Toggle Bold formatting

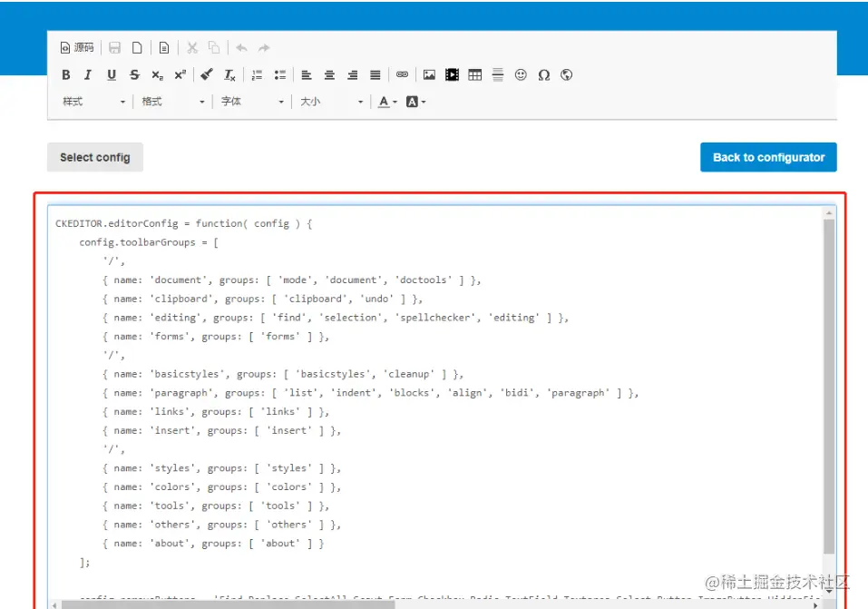coord(66,74)
